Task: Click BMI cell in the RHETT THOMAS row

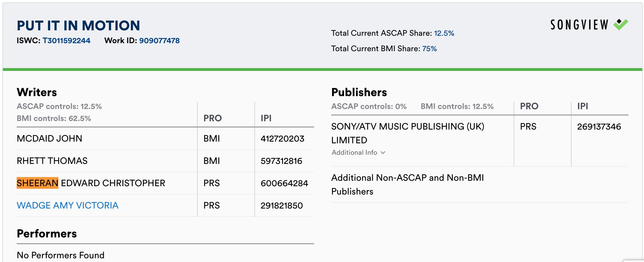Action: click(x=212, y=161)
